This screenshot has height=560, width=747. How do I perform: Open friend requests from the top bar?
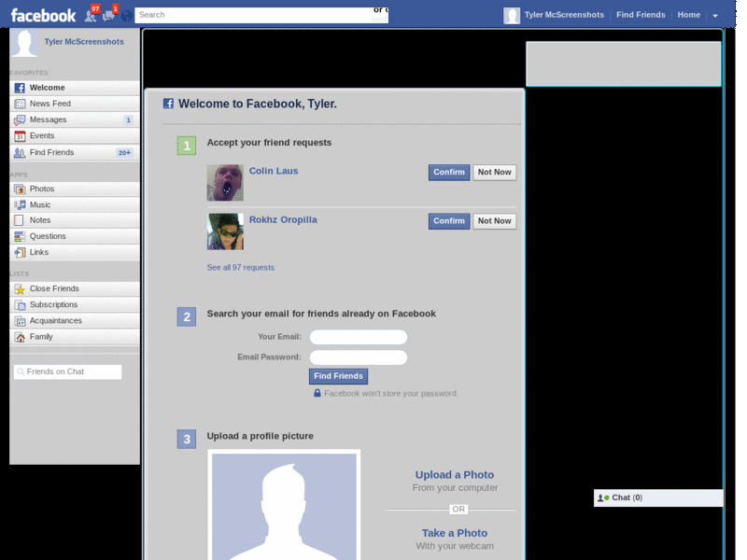(90, 17)
